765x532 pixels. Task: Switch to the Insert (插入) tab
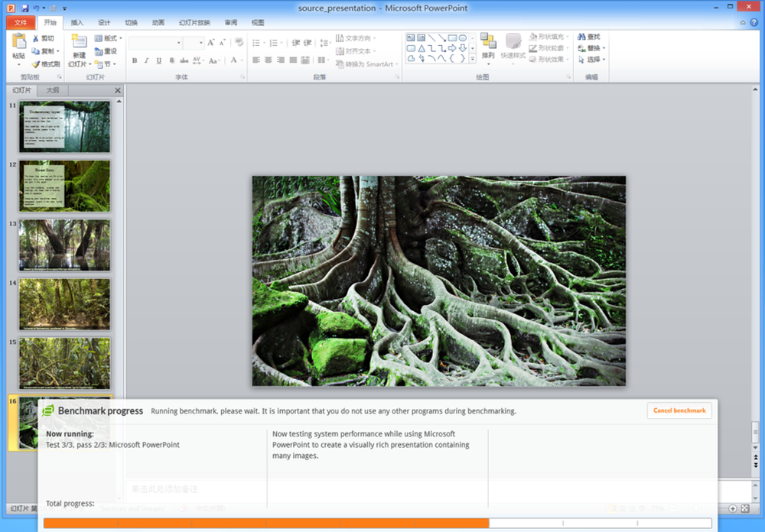[77, 22]
